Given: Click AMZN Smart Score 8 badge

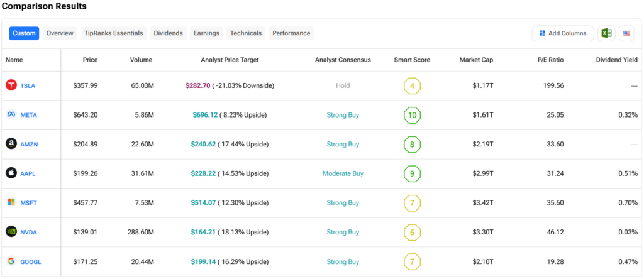Looking at the screenshot, I should (412, 145).
